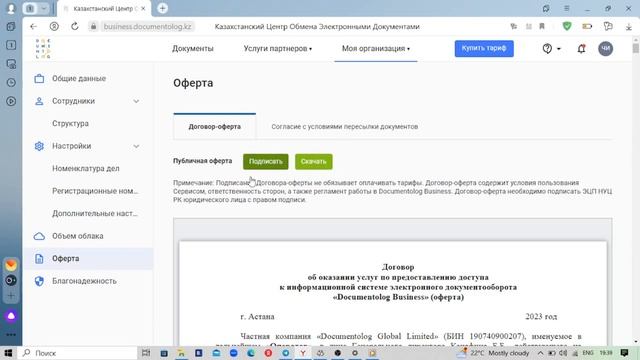Click the Alice assistant icon in the sidebar
The height and width of the screenshot is (360, 640).
pos(11,316)
